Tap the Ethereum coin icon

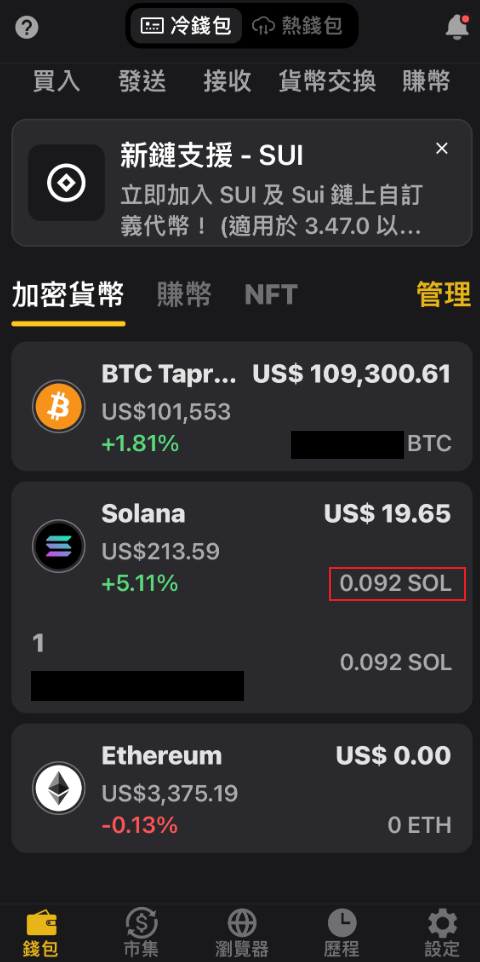pyautogui.click(x=58, y=788)
